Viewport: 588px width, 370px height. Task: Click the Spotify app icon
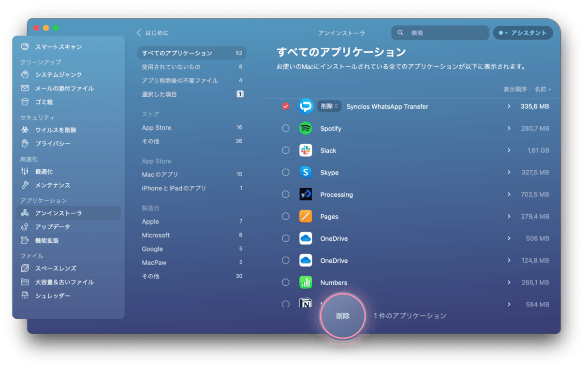point(306,128)
